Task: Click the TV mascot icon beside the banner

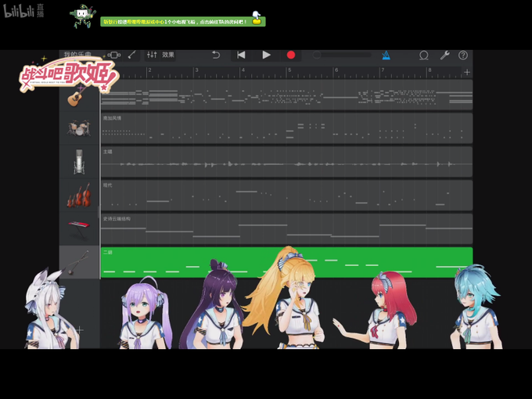Action: 83,16
